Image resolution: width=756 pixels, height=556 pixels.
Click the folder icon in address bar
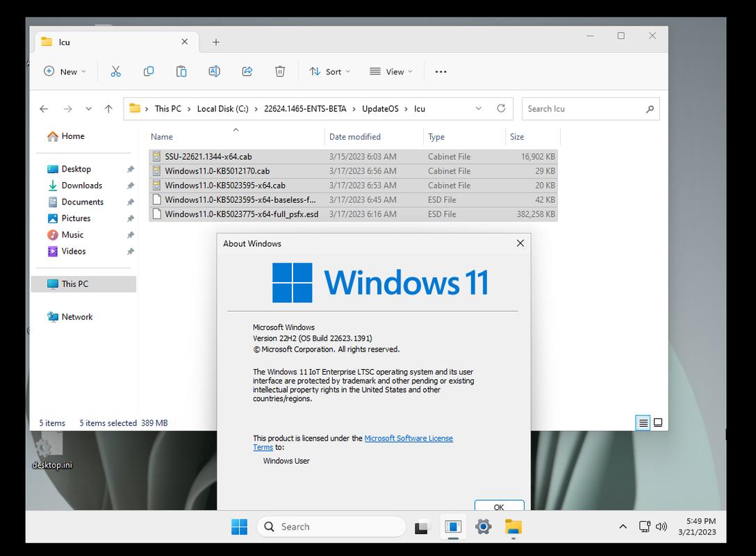135,108
